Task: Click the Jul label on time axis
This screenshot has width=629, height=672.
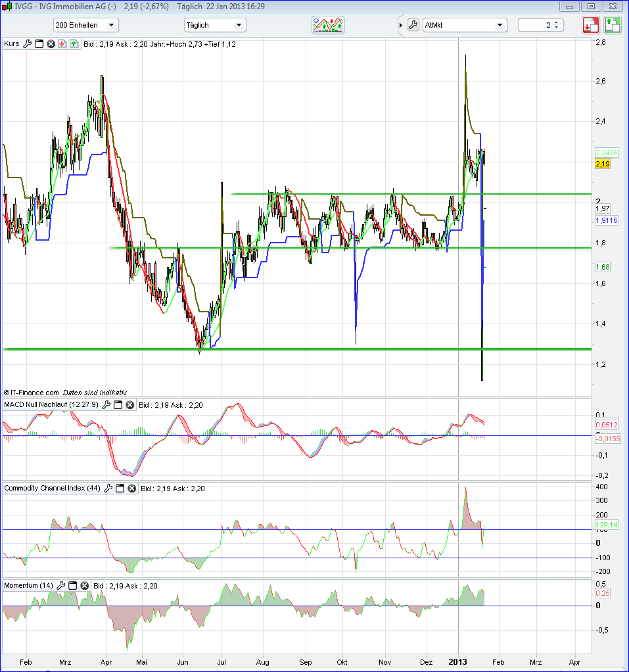Action: [x=221, y=662]
